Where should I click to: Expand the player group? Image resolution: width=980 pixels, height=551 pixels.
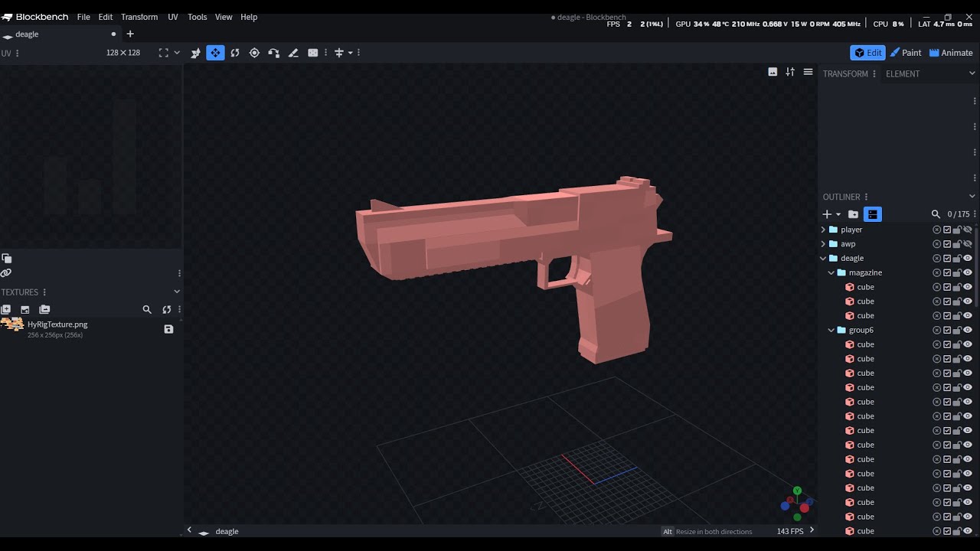pos(824,230)
